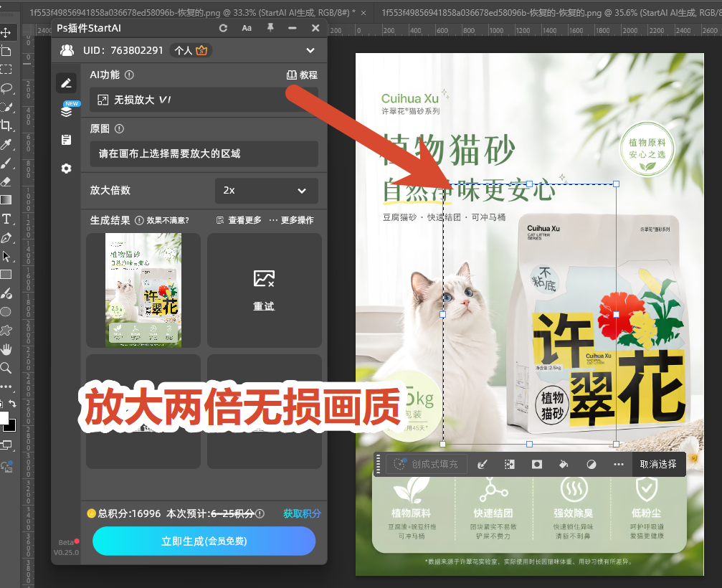The image size is (722, 588).
Task: Open the 更多操作 menu
Action: [292, 220]
